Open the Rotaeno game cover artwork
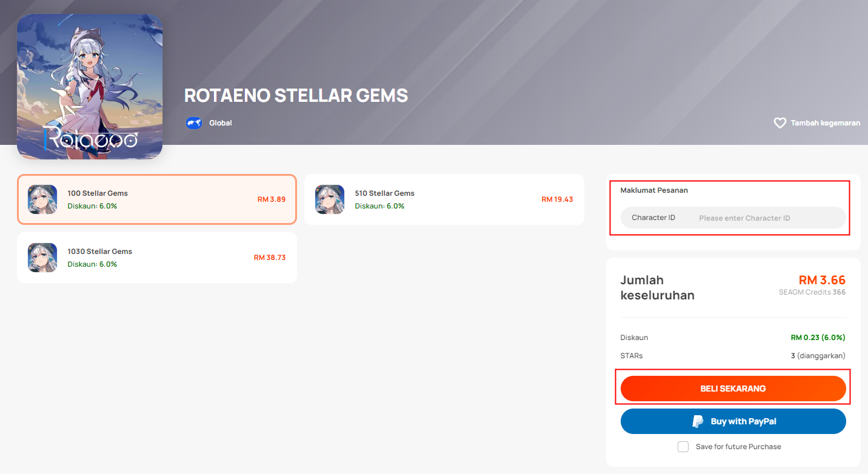Screen dimensions: 868x474 click(x=90, y=87)
